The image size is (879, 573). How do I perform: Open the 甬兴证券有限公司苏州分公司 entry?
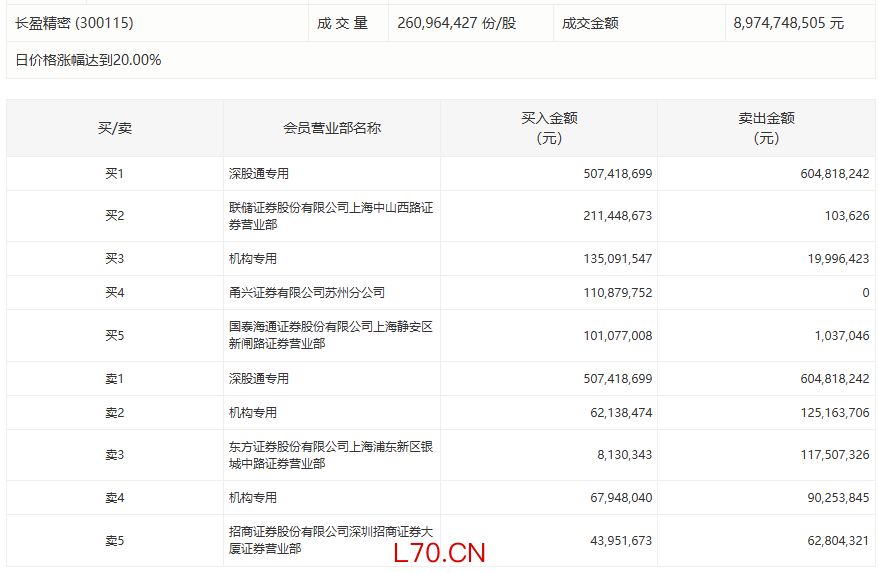pos(307,293)
